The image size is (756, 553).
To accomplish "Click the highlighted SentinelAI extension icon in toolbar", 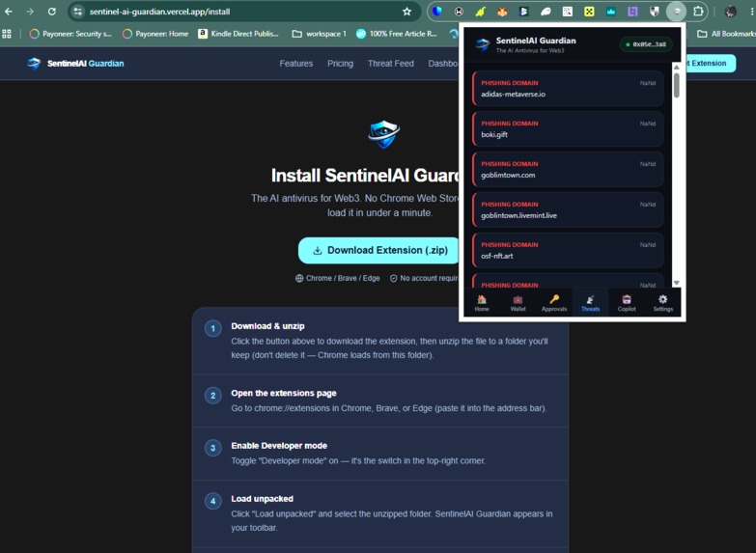I will pyautogui.click(x=677, y=11).
